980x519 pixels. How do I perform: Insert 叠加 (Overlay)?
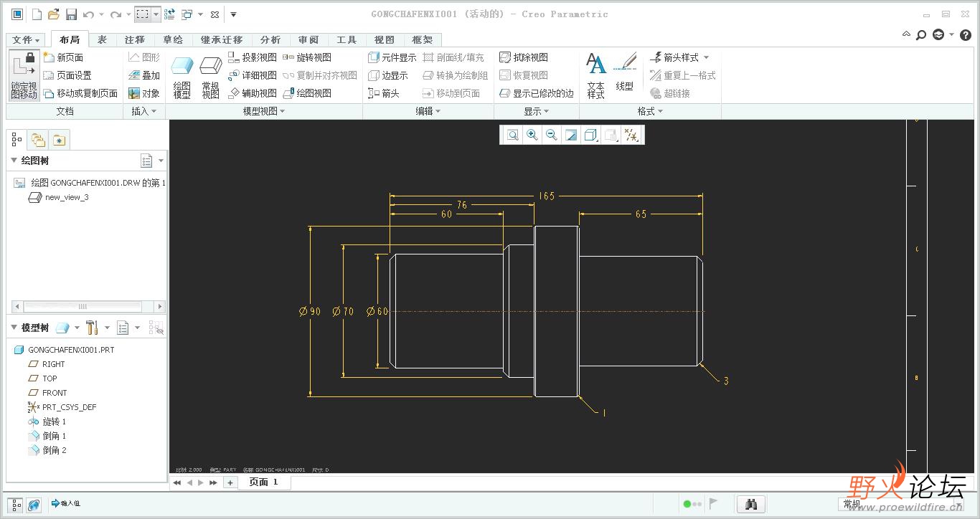pyautogui.click(x=144, y=75)
